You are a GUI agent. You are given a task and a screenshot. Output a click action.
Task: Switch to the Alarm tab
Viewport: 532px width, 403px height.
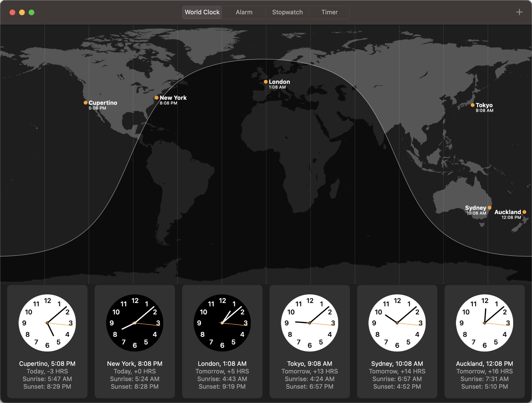[x=244, y=12]
